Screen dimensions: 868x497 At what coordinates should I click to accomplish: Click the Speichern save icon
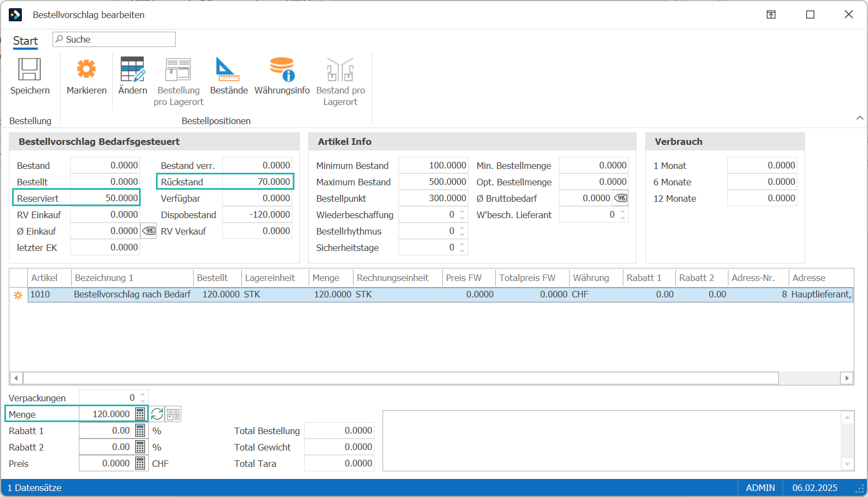30,69
